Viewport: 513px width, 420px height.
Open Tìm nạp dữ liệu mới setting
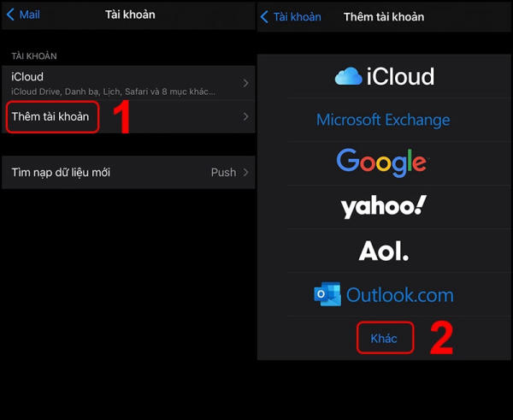(x=61, y=172)
